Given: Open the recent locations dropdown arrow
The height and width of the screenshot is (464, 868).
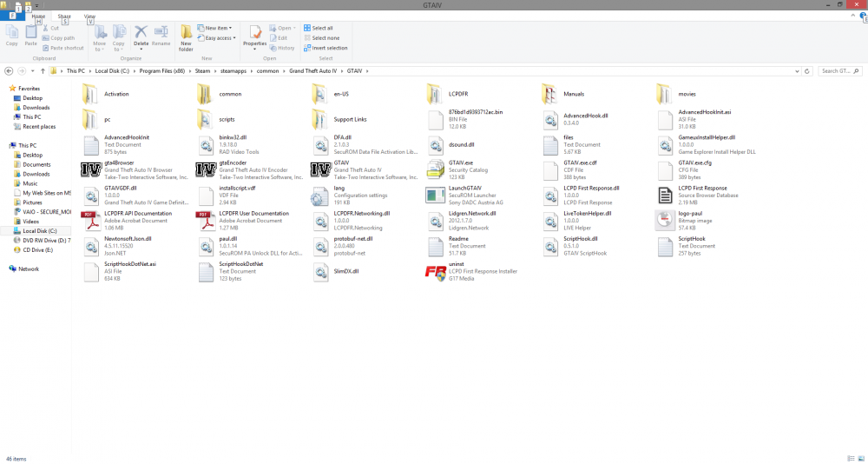Looking at the screenshot, I should [x=33, y=71].
